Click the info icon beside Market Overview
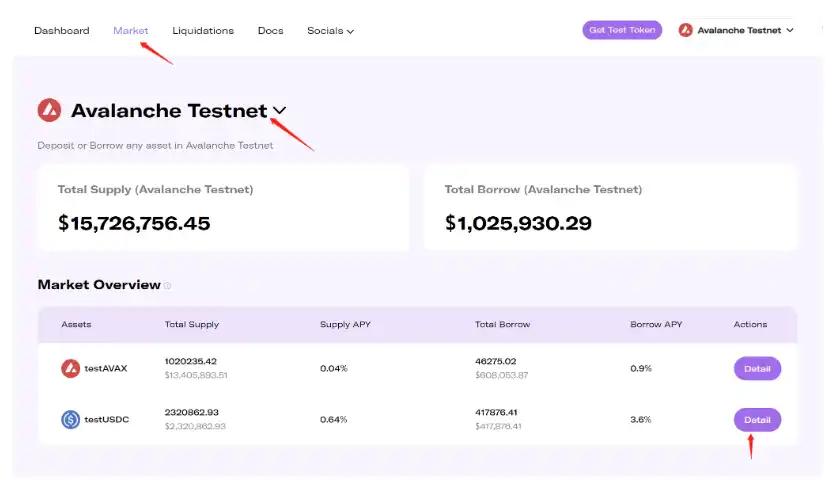This screenshot has width=826, height=492. (x=168, y=286)
